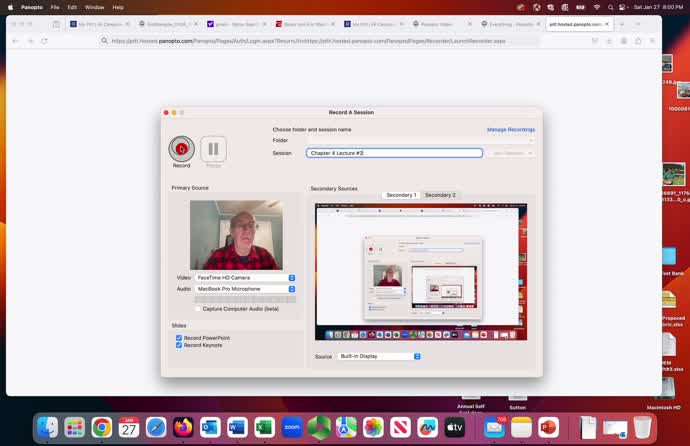The image size is (690, 446).
Task: Open the Window menu in menu bar
Action: (94, 7)
